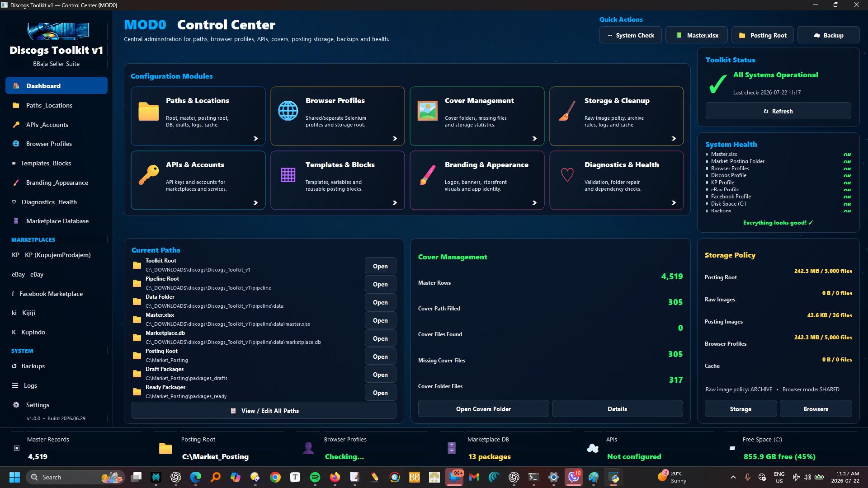Expand Cover Management card arrow

tap(534, 139)
